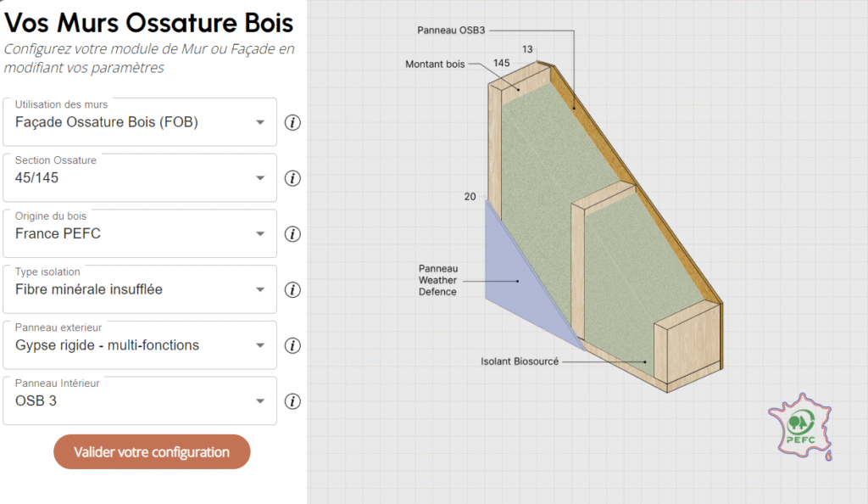Click the Isolant Biosourcé label

[x=520, y=362]
